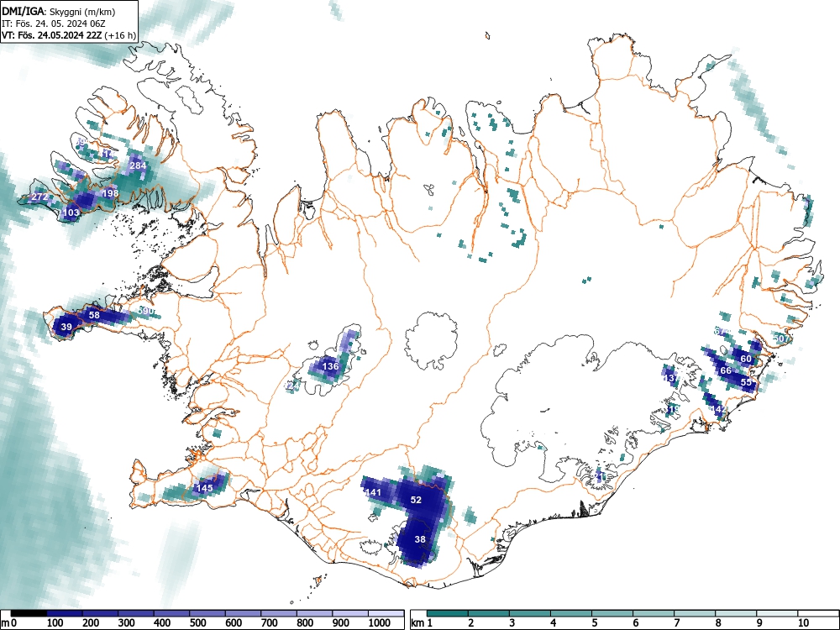Click the 52 visibility value label

click(417, 500)
